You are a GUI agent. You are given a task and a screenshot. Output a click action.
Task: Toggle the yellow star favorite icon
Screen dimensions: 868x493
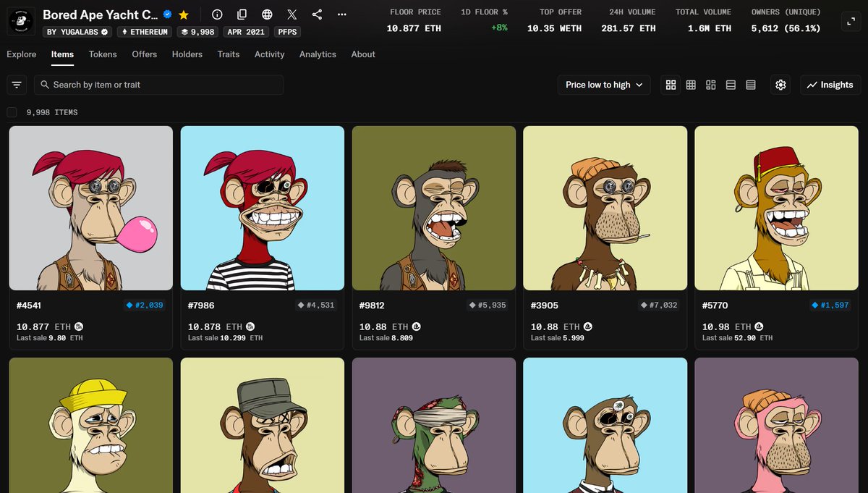(184, 14)
